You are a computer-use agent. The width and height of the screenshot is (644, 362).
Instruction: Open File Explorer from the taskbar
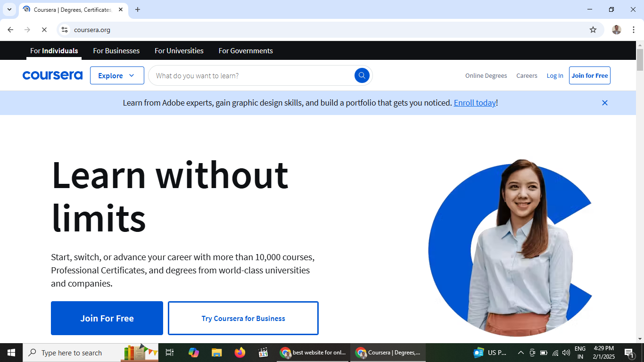point(217,353)
